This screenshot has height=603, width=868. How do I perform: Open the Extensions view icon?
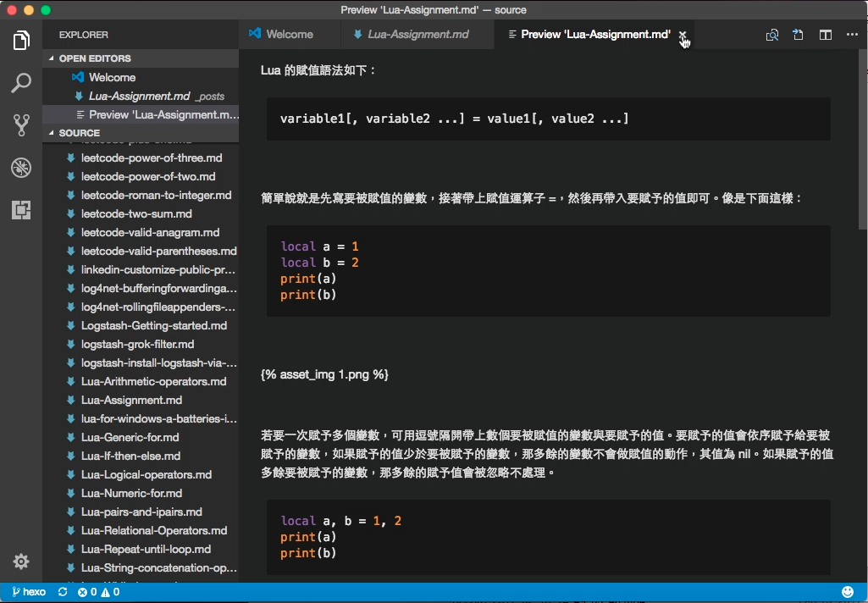[21, 210]
